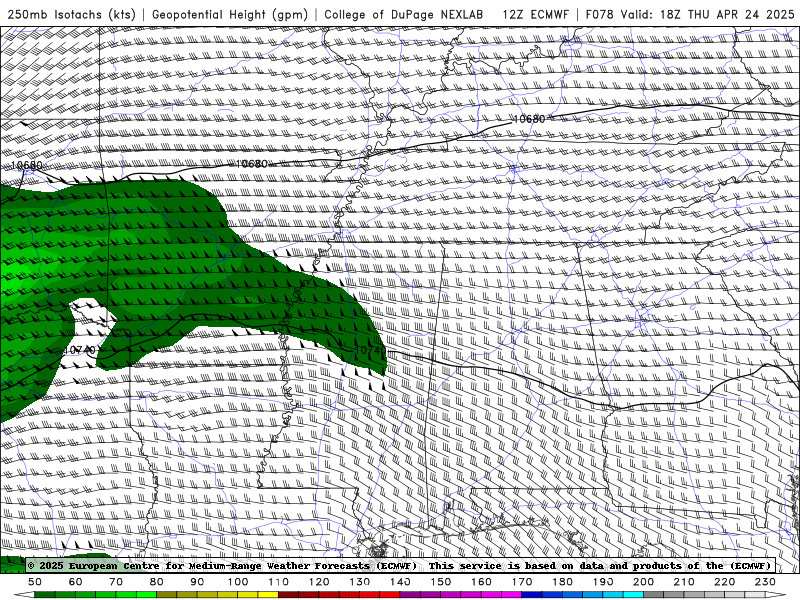The image size is (800, 600).
Task: Click the 10740 contour label at the jet's eastern tip
Action: coord(370,350)
